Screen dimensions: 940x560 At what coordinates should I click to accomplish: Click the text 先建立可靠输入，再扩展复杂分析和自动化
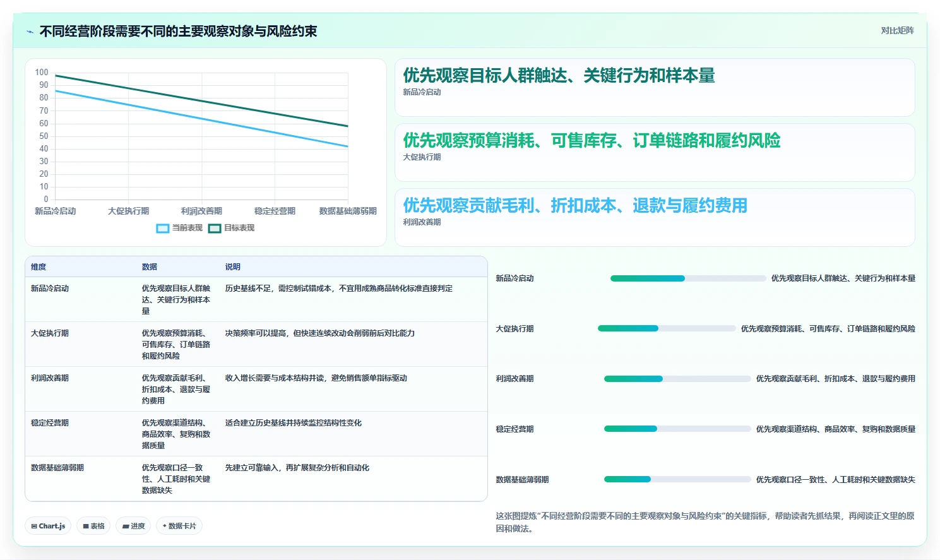(297, 468)
